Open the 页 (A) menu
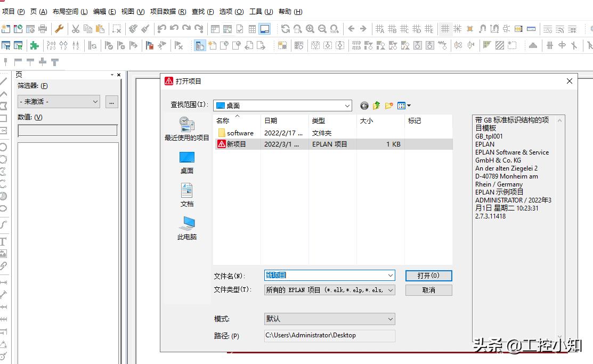This screenshot has height=364, width=593. 38,12
